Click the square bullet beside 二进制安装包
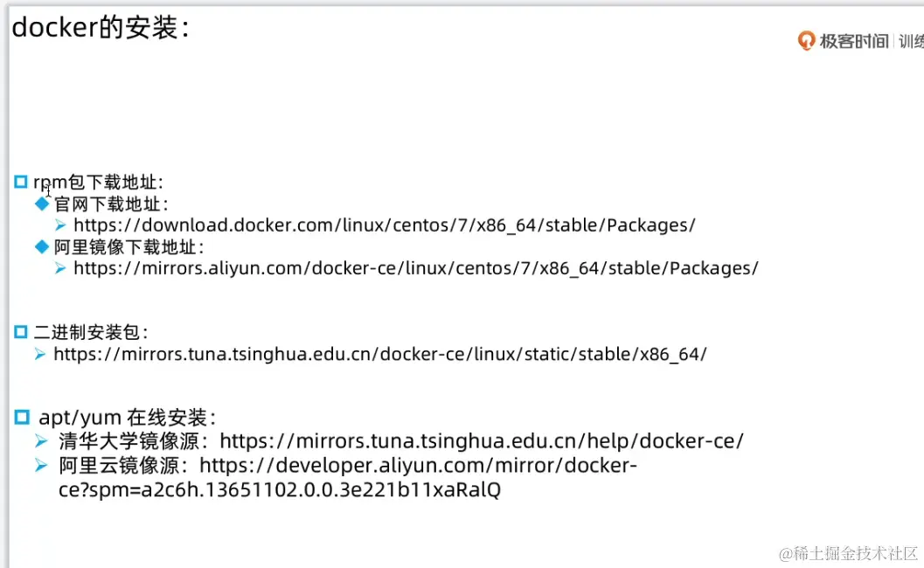The image size is (924, 568). pos(22,332)
